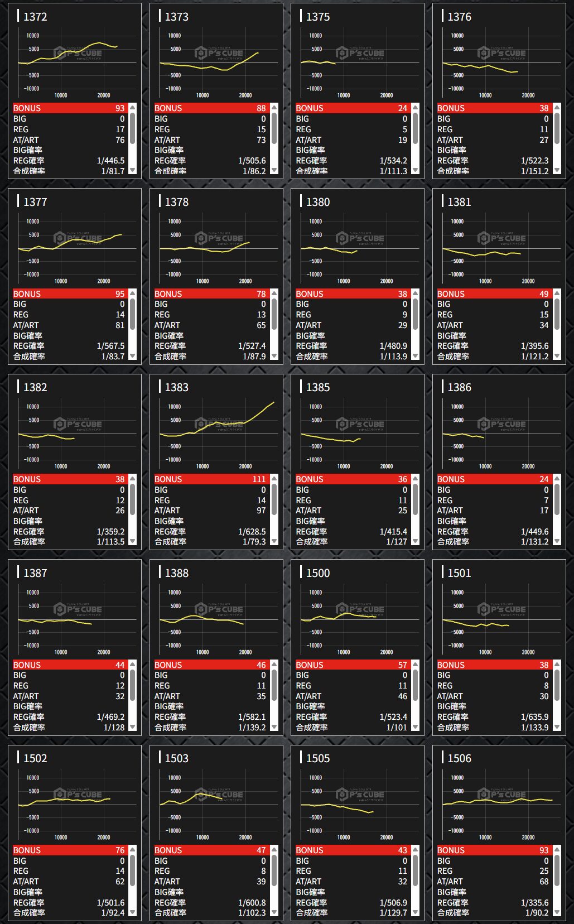This screenshot has width=574, height=924.
Task: Select machine number 1502 title
Action: point(35,758)
